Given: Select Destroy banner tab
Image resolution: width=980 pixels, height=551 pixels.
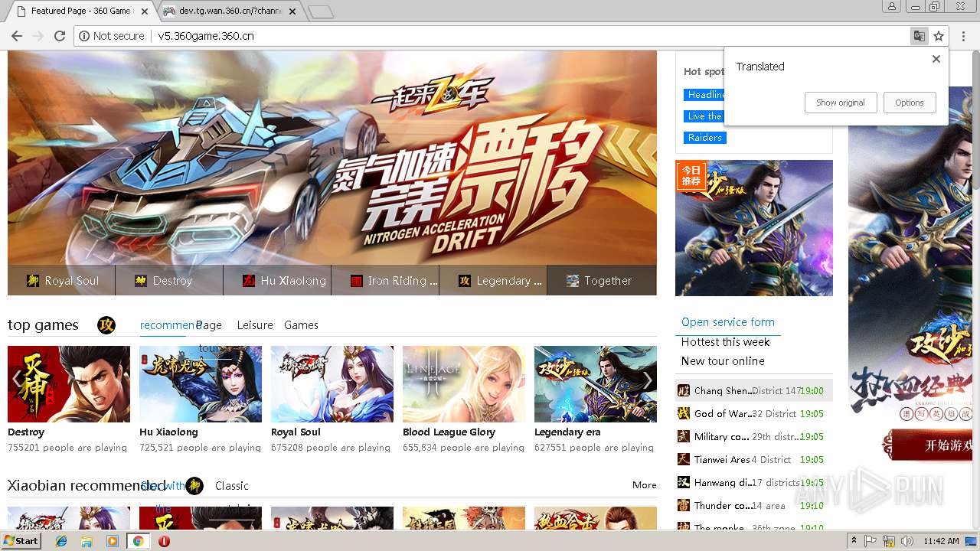Looking at the screenshot, I should point(169,281).
